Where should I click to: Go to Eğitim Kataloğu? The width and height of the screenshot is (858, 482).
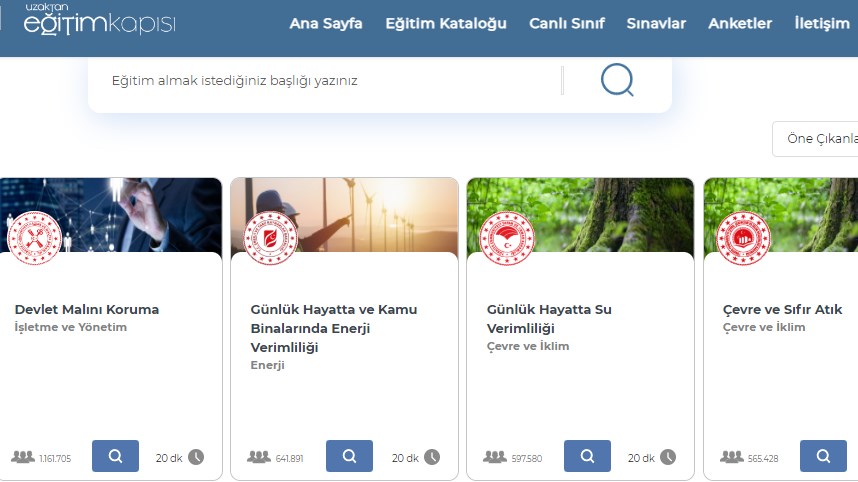click(x=446, y=24)
